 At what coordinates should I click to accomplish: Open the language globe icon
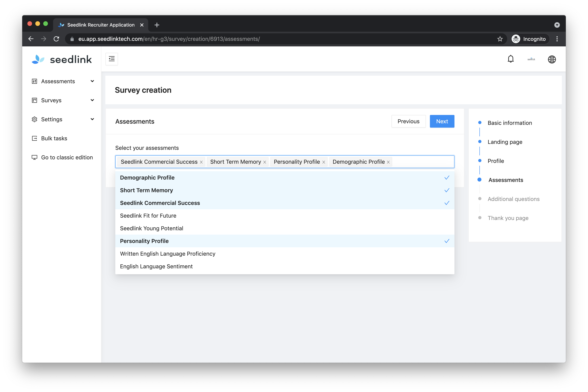pos(552,59)
